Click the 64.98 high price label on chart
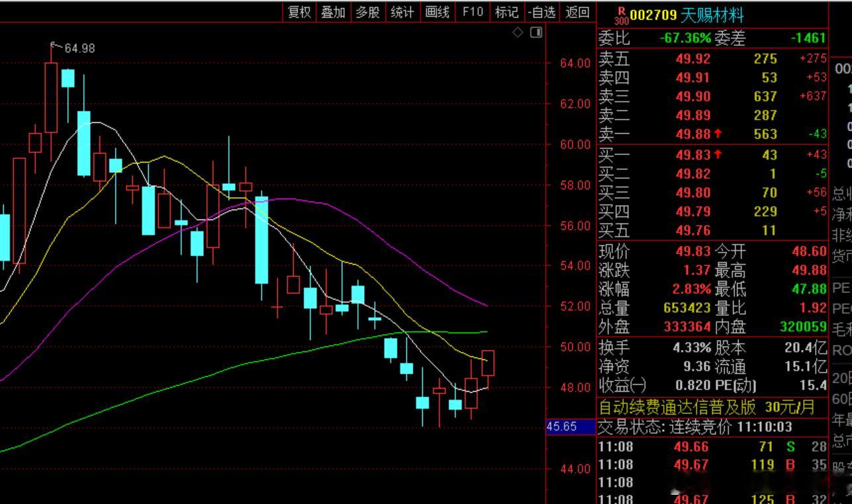Screen dimensions: 852x504 [79, 48]
